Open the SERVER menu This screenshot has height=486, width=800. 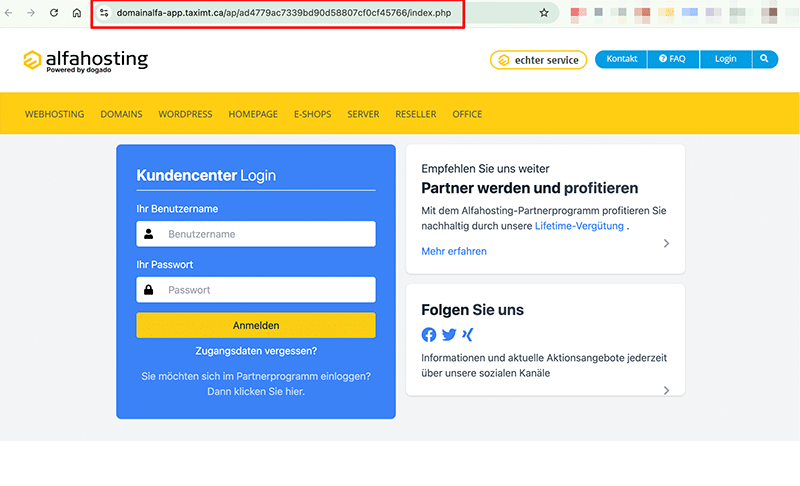(363, 114)
